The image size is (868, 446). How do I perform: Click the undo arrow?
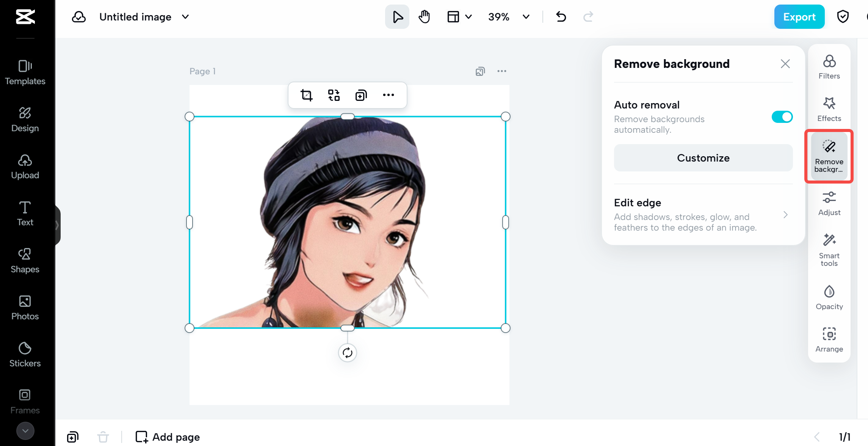[561, 17]
